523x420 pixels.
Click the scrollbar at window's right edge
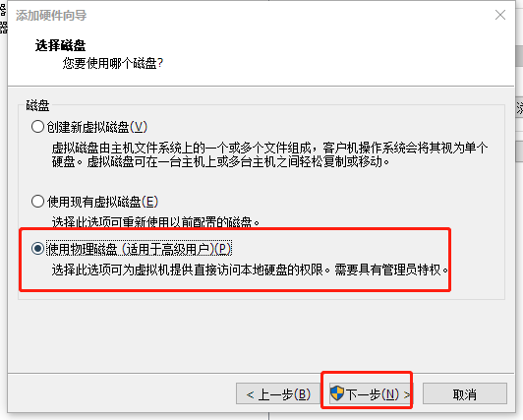click(519, 56)
